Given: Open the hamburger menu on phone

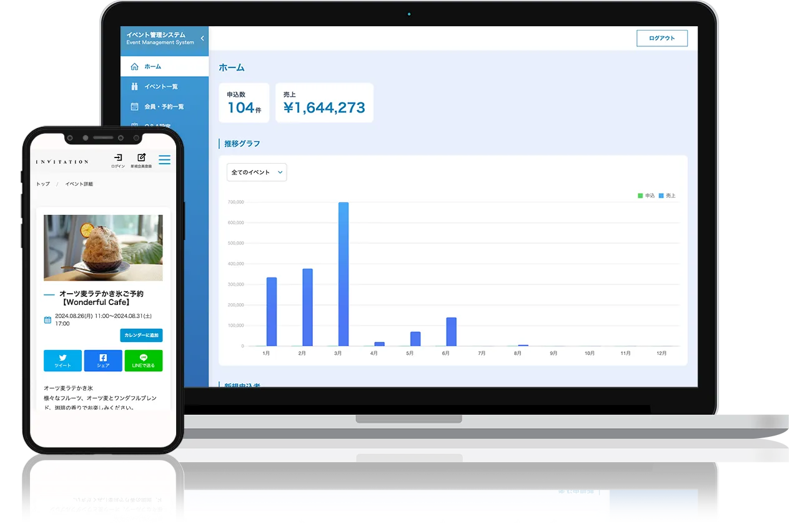Looking at the screenshot, I should tap(164, 160).
